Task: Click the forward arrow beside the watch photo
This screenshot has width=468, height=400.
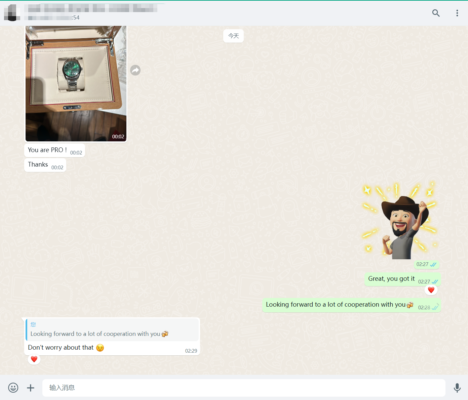Action: (x=135, y=70)
